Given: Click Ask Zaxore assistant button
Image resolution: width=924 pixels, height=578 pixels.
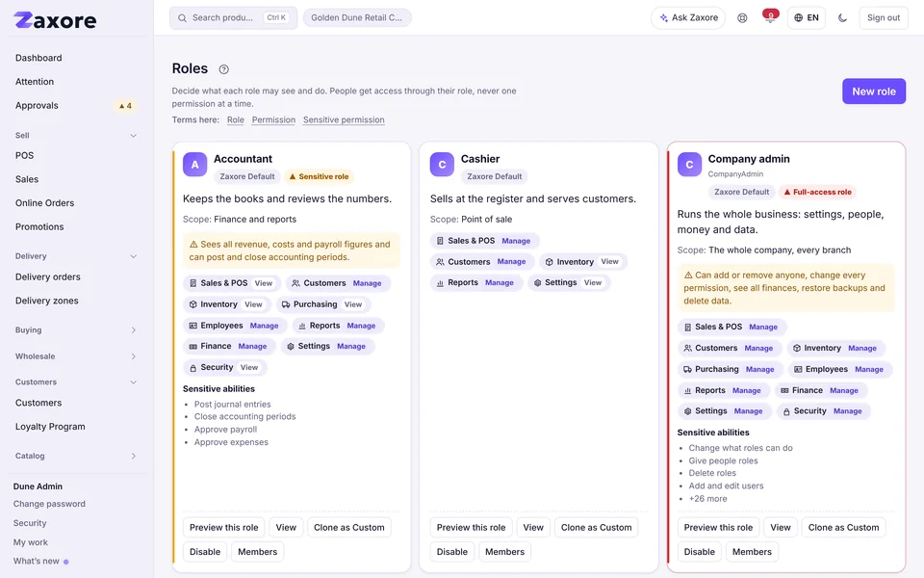Looking at the screenshot, I should tap(687, 17).
